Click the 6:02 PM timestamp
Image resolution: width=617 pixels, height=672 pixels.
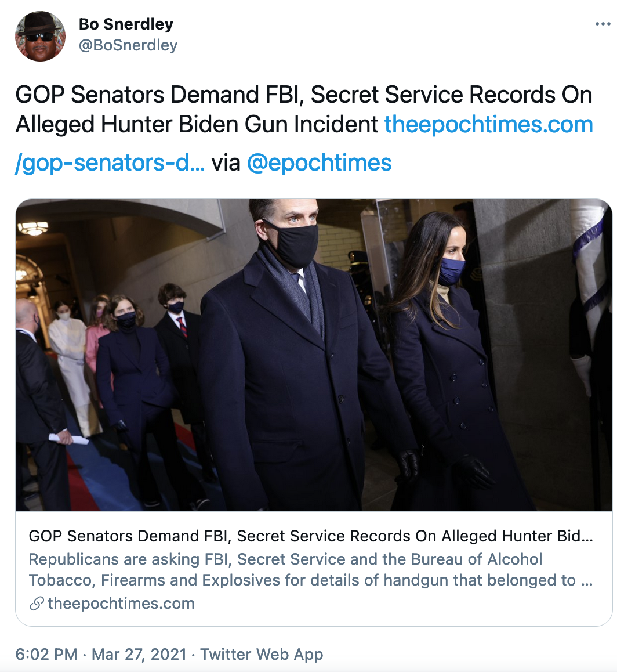point(46,655)
